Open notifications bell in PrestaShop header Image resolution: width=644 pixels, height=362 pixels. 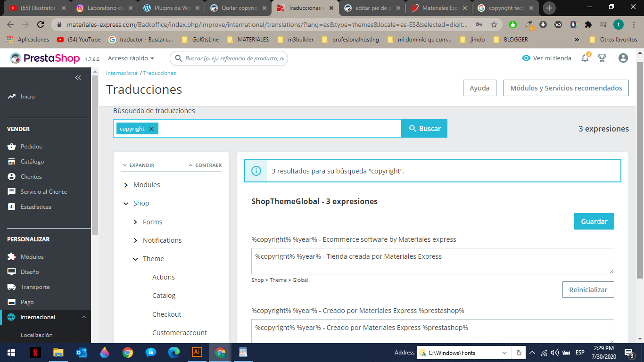(x=585, y=58)
